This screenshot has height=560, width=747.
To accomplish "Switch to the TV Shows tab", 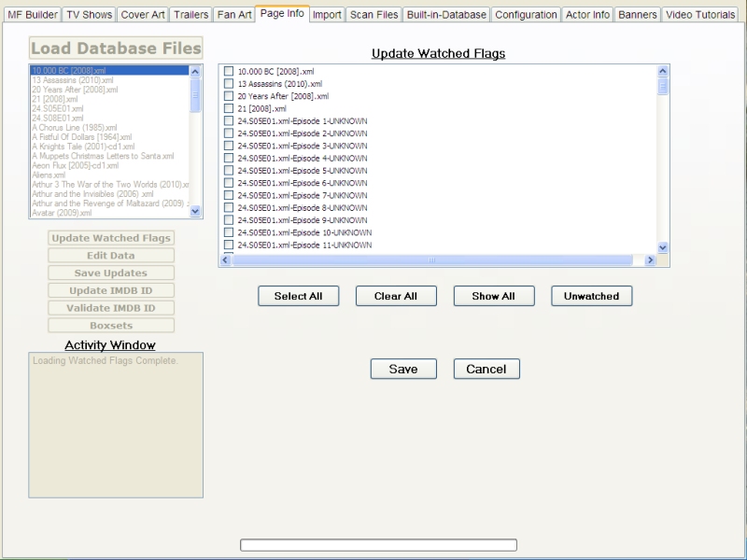I will click(x=90, y=15).
